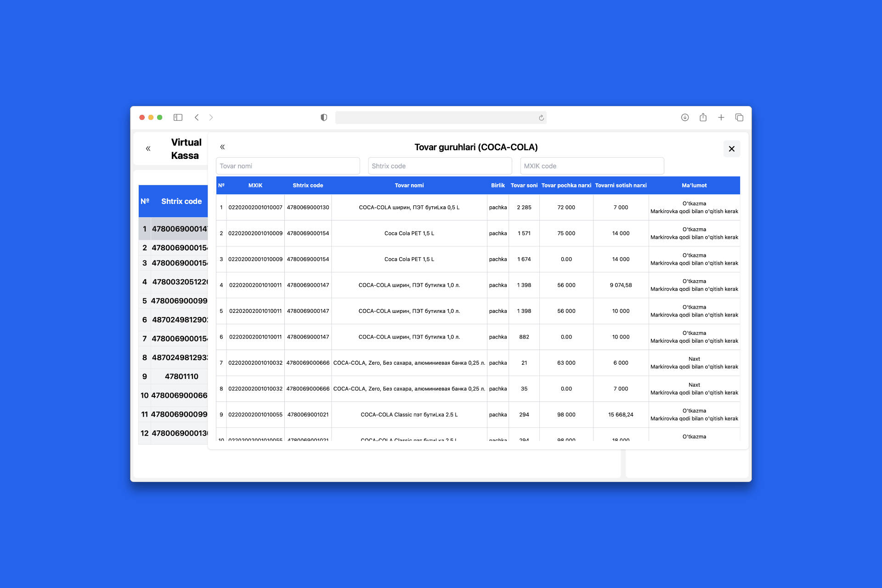The width and height of the screenshot is (882, 588).
Task: Click the browser address bar
Action: 441,118
